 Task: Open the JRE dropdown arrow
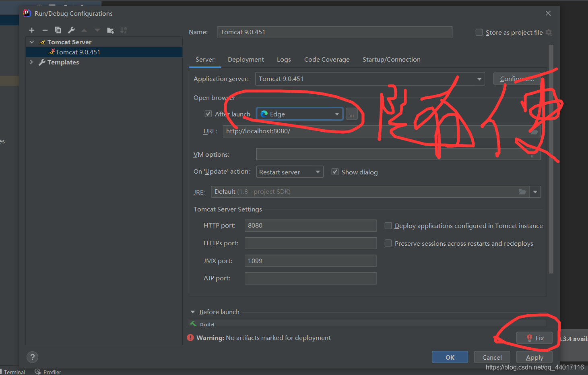[535, 192]
